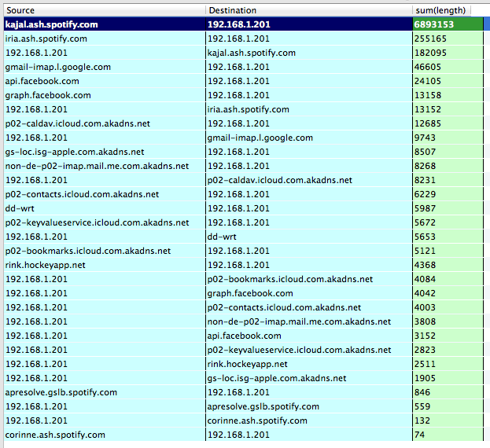Select source apresolve.gslb.spotify.com cell
Viewport: 490px width, 448px height.
click(105, 392)
